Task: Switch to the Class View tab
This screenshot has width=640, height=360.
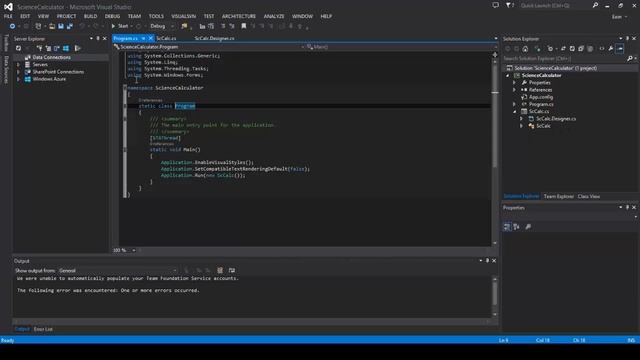Action: pos(589,196)
